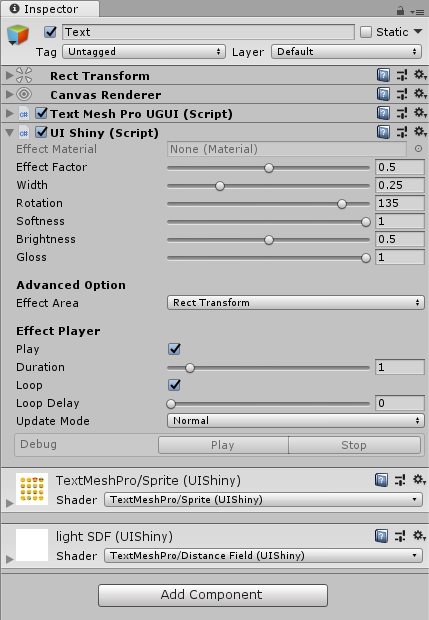Click the GameObject name field containing Text
The width and height of the screenshot is (429, 620).
[x=208, y=32]
